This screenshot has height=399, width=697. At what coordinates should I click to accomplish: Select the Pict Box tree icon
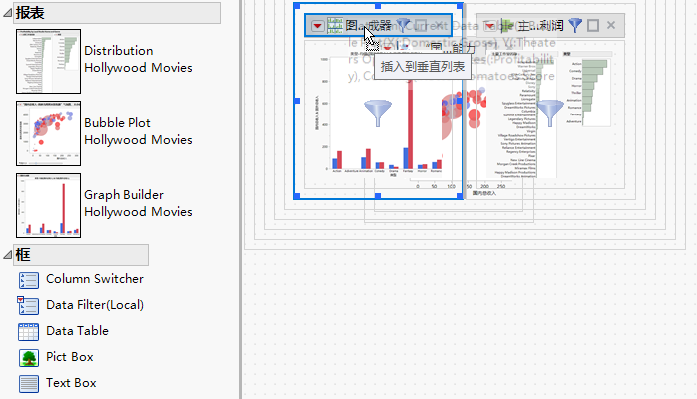click(x=29, y=358)
